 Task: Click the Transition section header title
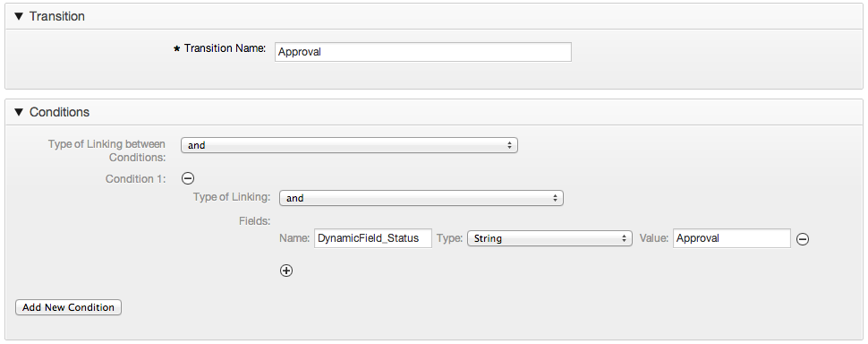pos(57,17)
